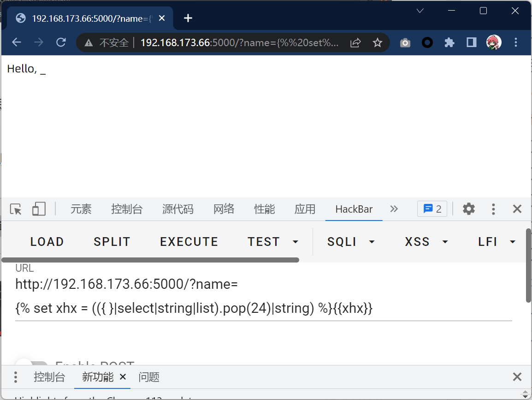Viewport: 532px width, 400px height.
Task: Open the 网络 network tab
Action: [224, 209]
